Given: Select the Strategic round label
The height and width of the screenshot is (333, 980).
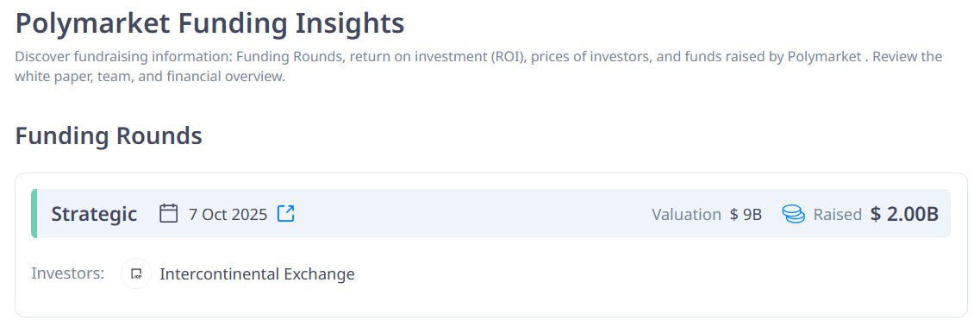Looking at the screenshot, I should pos(94,214).
